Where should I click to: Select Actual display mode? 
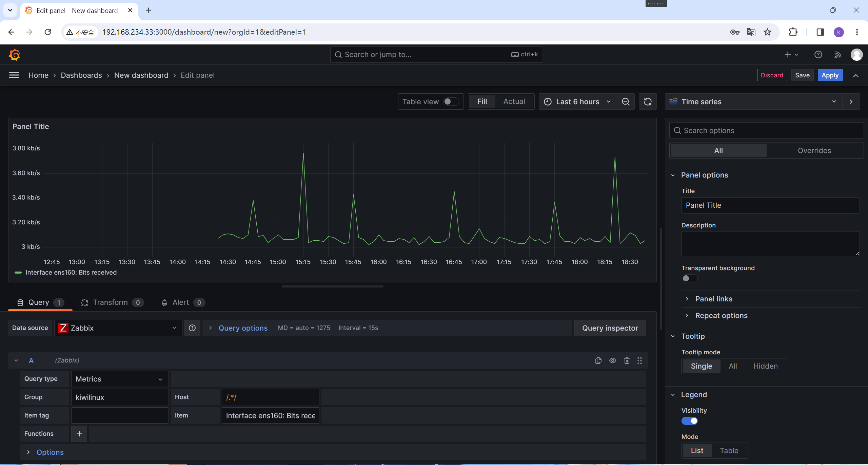514,101
